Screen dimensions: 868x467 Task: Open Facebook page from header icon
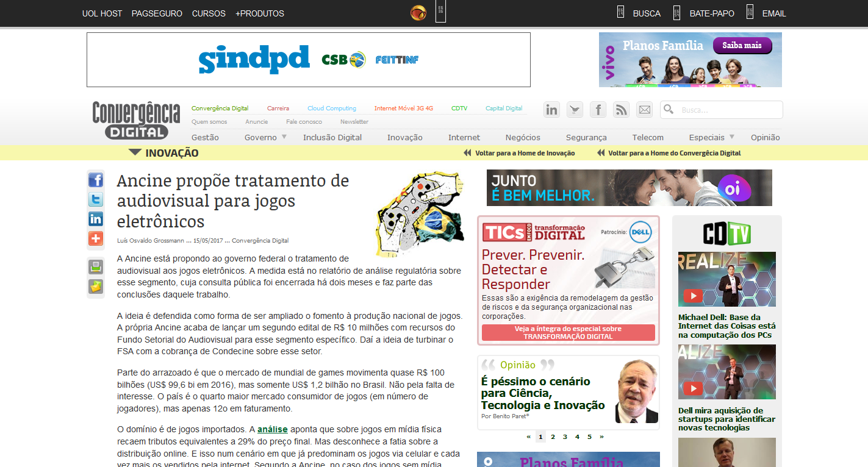pos(598,110)
